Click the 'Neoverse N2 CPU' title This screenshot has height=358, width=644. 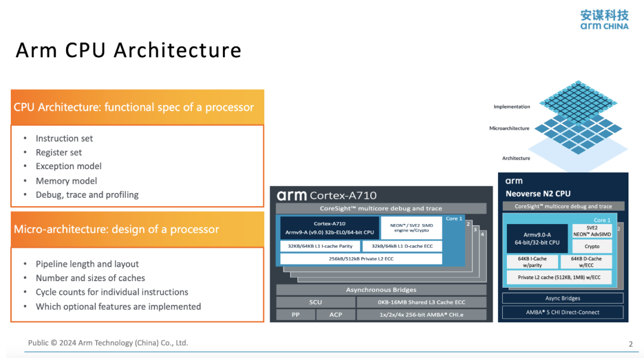[538, 194]
